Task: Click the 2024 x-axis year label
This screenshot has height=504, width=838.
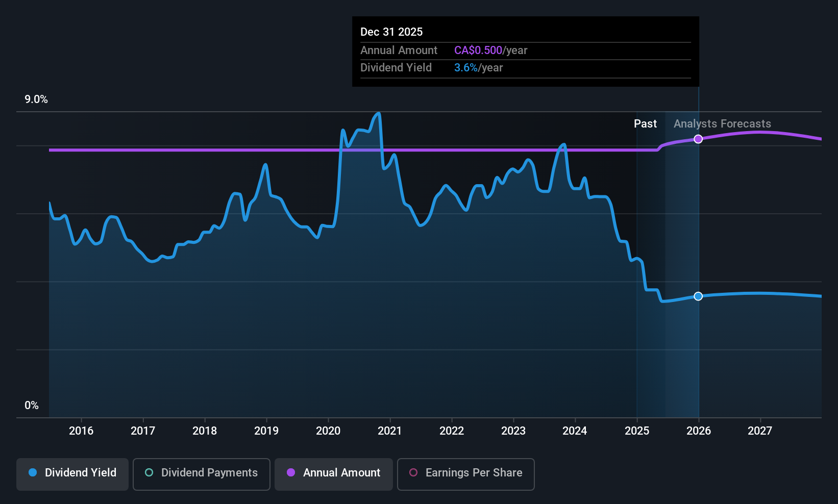Action: click(x=575, y=431)
